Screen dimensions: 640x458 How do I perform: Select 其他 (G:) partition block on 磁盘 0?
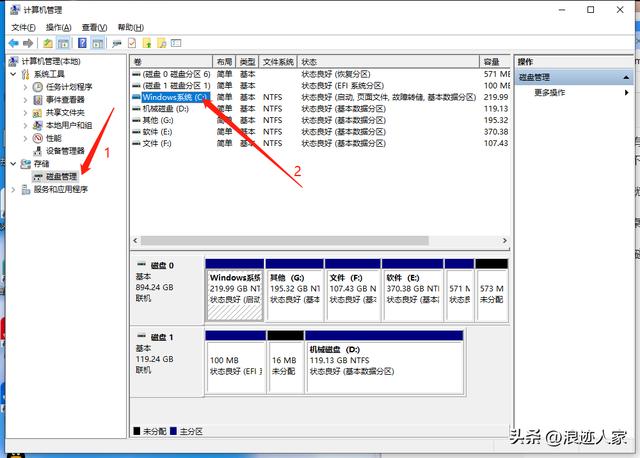coord(294,290)
